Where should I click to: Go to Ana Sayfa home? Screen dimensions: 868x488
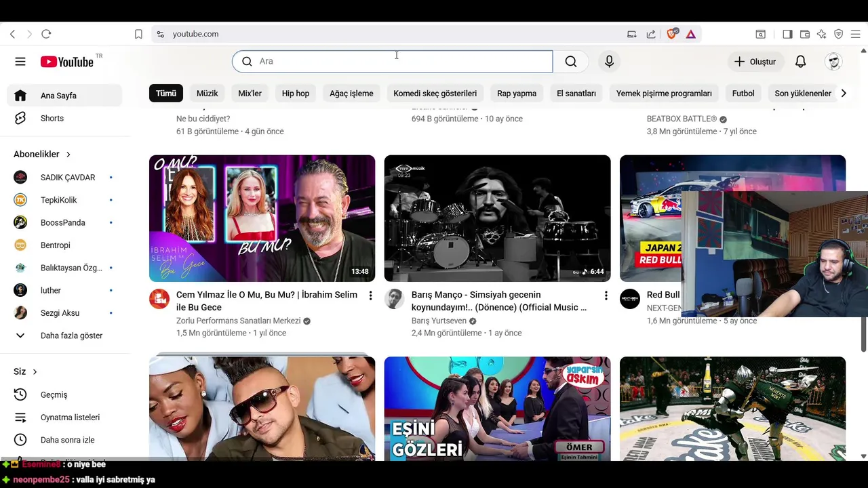coord(64,96)
